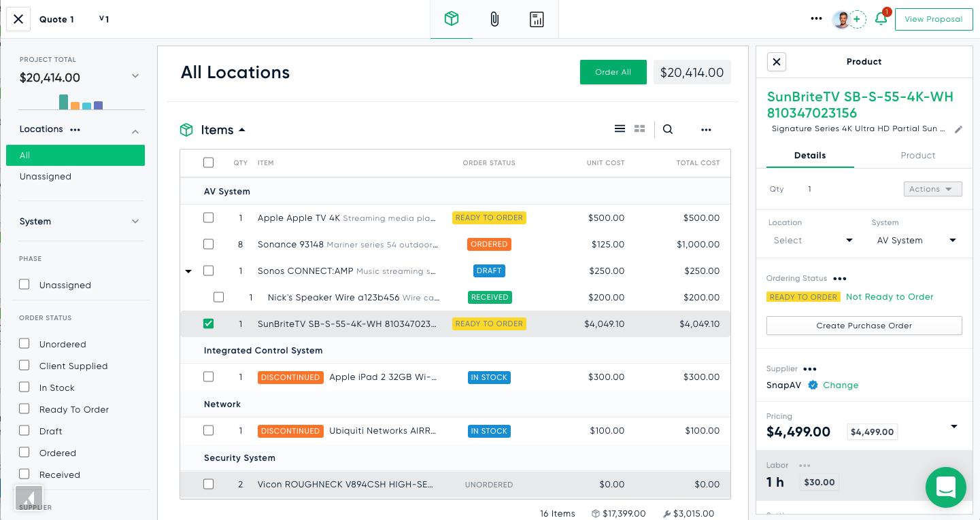980x520 pixels.
Task: Click the $30.00 labor rate field
Action: pyautogui.click(x=819, y=483)
